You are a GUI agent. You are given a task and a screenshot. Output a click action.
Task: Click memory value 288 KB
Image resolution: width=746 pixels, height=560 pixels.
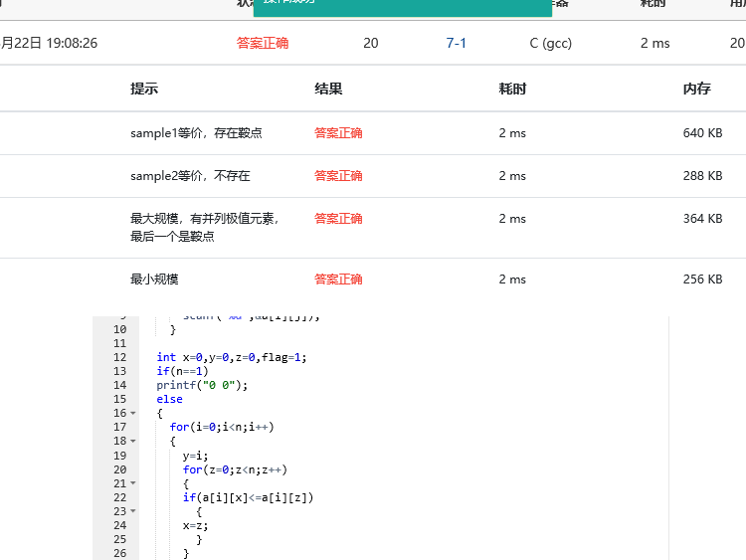(x=702, y=176)
